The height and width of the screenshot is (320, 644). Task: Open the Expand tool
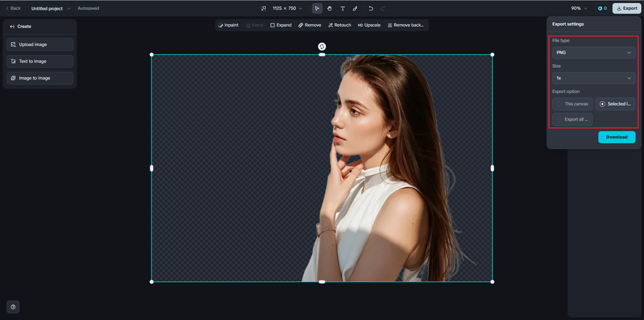pyautogui.click(x=281, y=25)
